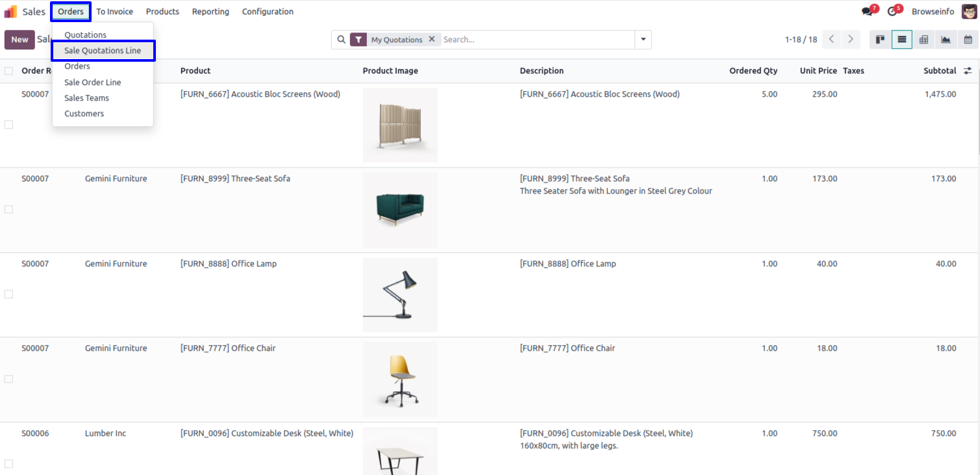
Task: Remove the My Quotations filter
Action: (x=432, y=40)
